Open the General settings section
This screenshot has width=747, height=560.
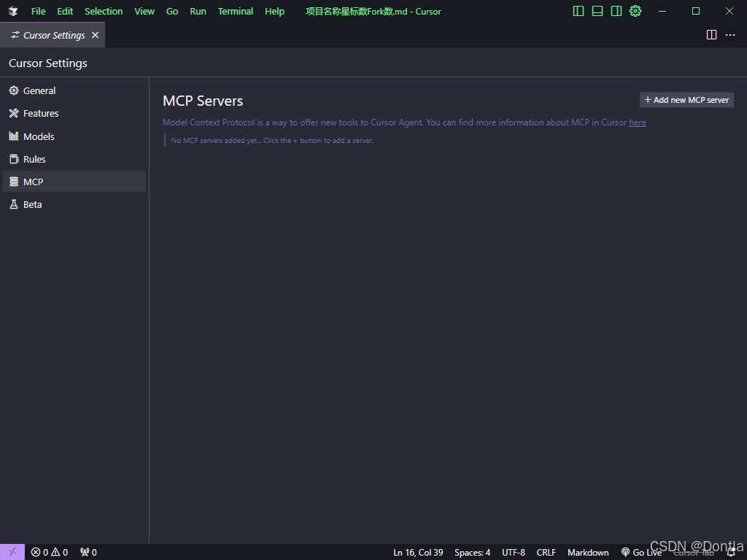point(74,90)
